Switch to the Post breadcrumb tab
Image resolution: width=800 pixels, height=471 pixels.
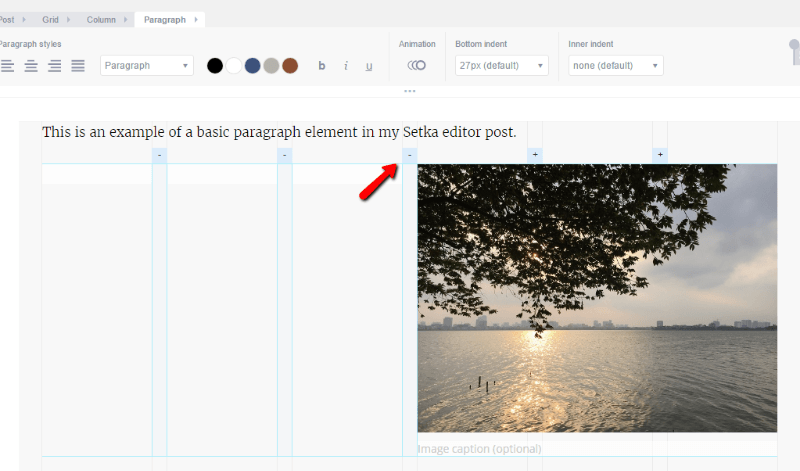coord(7,20)
